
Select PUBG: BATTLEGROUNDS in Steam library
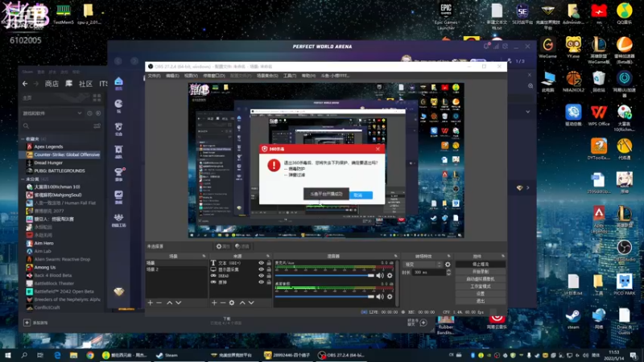(x=59, y=171)
